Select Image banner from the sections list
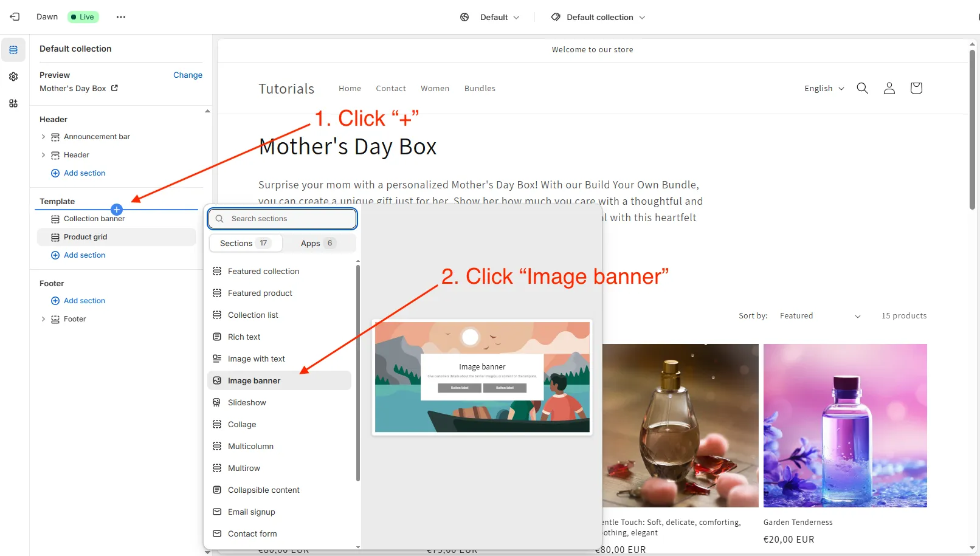980x556 pixels. (x=254, y=380)
